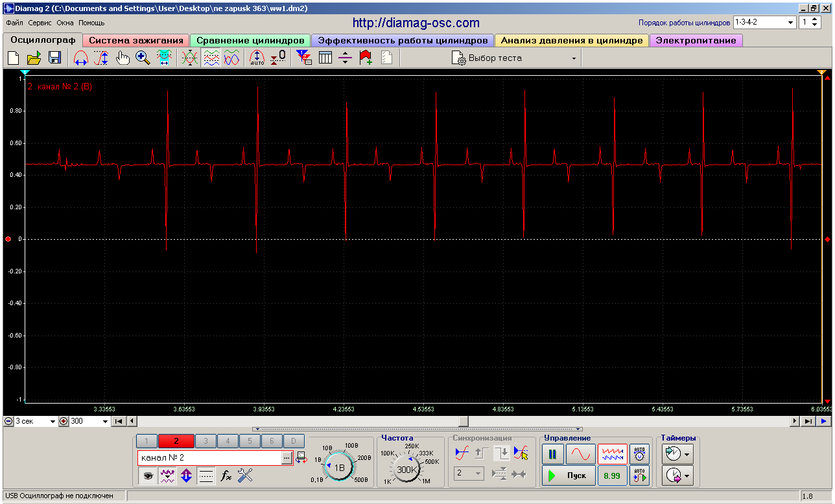This screenshot has height=504, width=835.
Task: Switch to Сравнение цилиндров tab
Action: coord(250,40)
